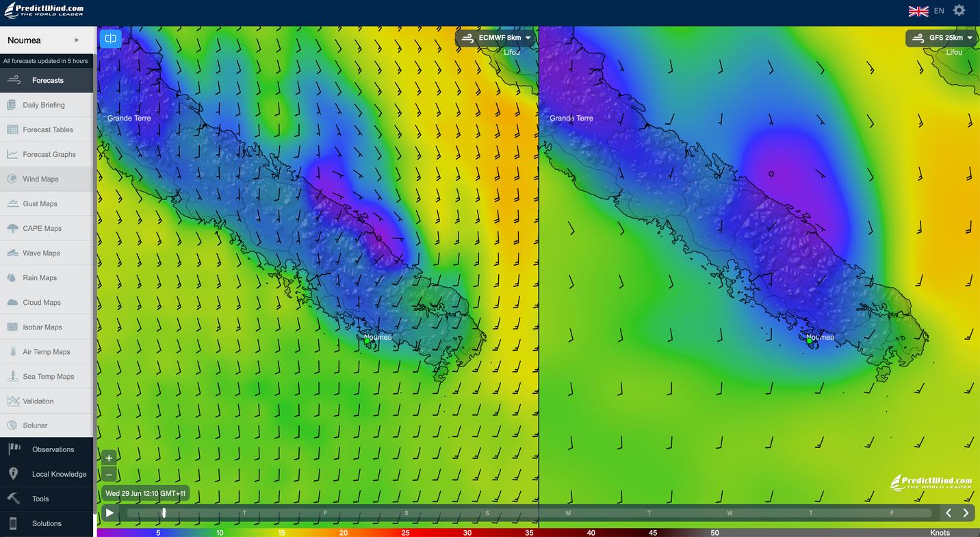Open settings with the gear icon

tap(959, 10)
